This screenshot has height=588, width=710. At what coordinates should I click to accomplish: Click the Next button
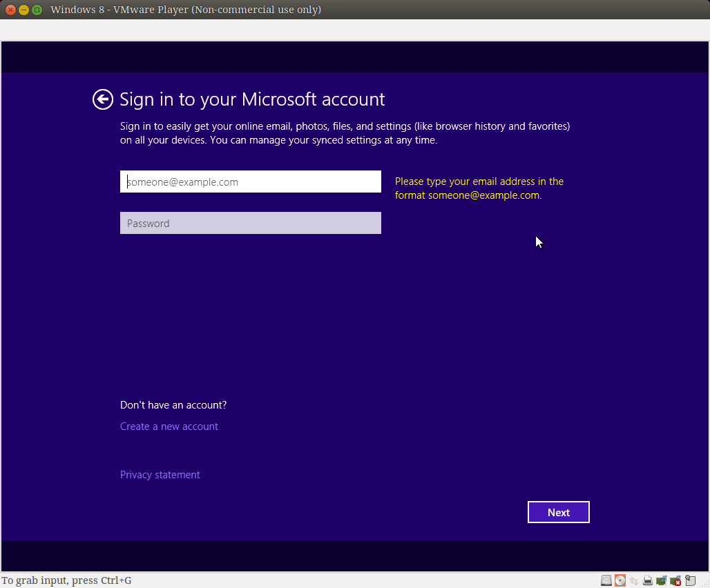[x=558, y=512]
